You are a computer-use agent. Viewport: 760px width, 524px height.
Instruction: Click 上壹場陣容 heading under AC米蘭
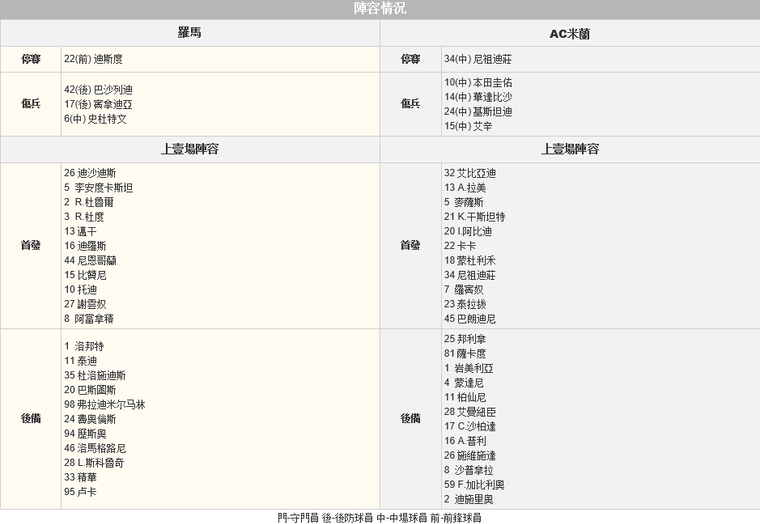pos(570,149)
